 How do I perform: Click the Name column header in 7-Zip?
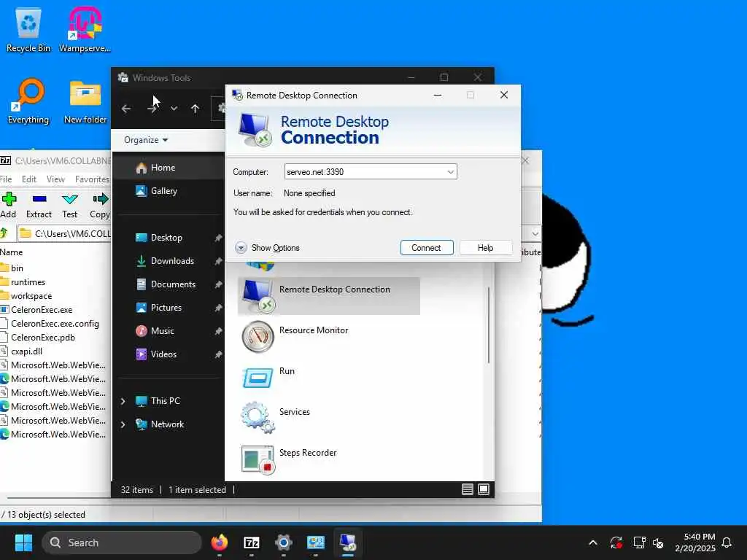[12, 252]
